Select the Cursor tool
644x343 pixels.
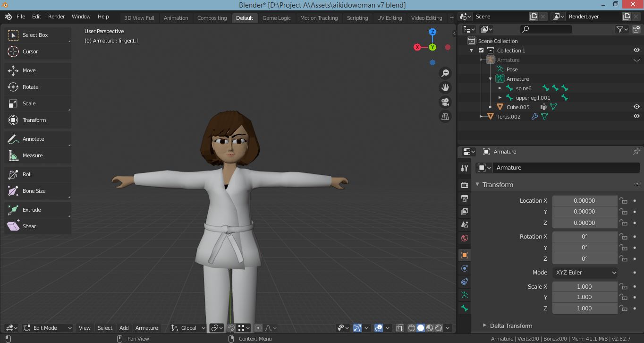38,51
